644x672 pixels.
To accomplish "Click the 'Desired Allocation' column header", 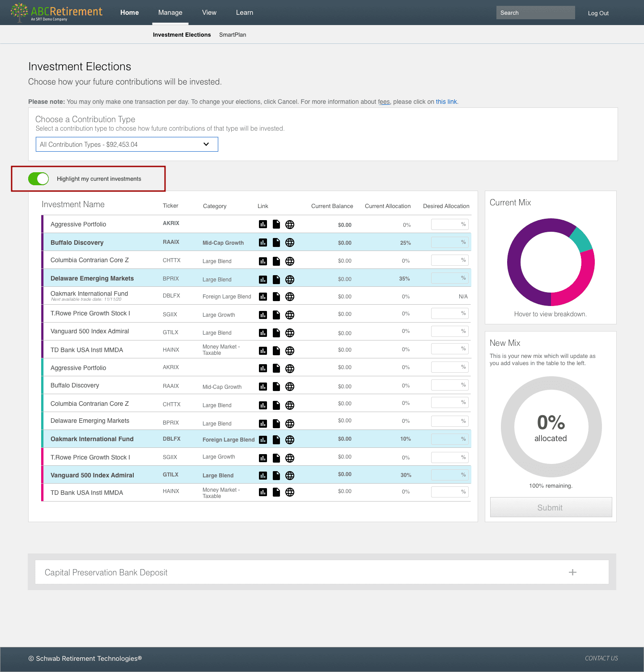I will [446, 206].
